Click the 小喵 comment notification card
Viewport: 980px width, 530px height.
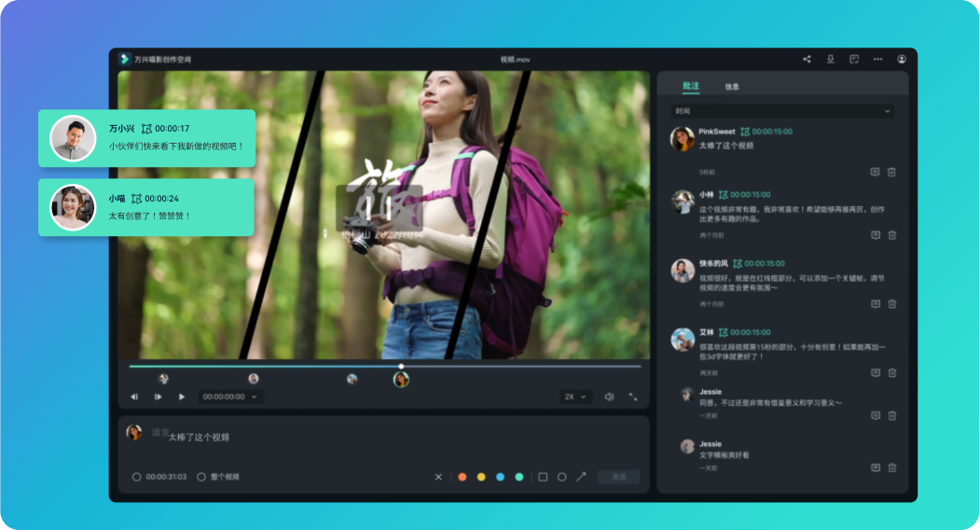(x=146, y=207)
